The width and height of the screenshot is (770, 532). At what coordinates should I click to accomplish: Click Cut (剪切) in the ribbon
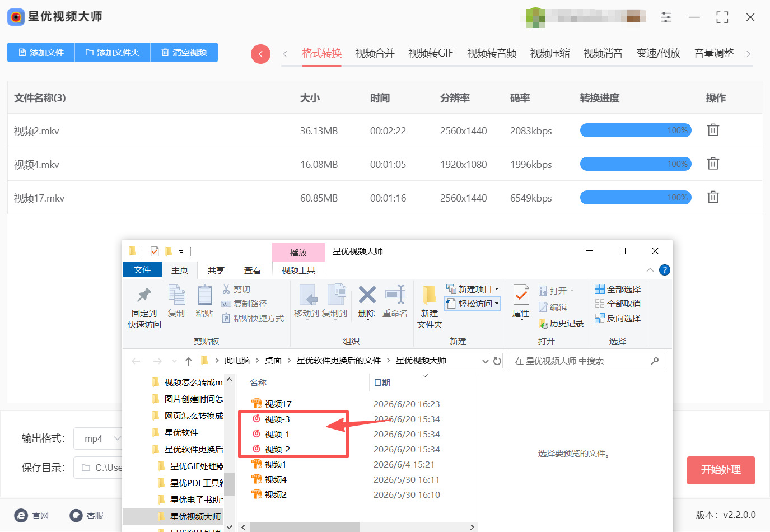(x=236, y=289)
